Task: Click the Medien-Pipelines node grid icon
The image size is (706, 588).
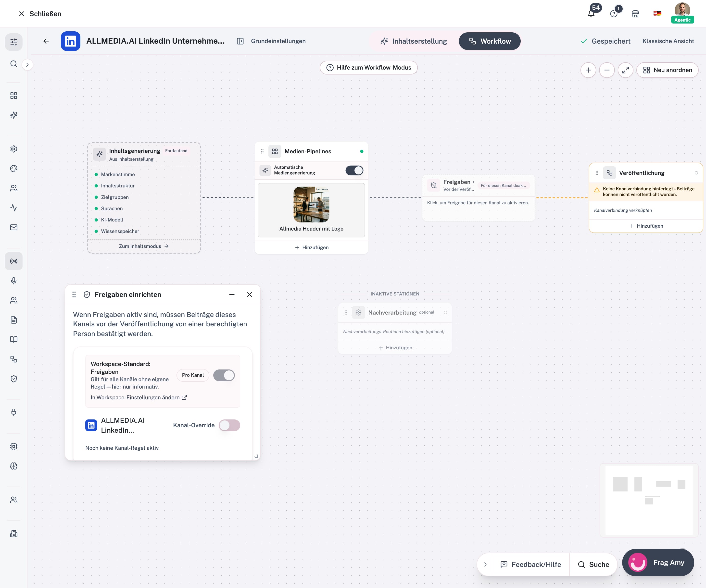Action: click(x=275, y=152)
